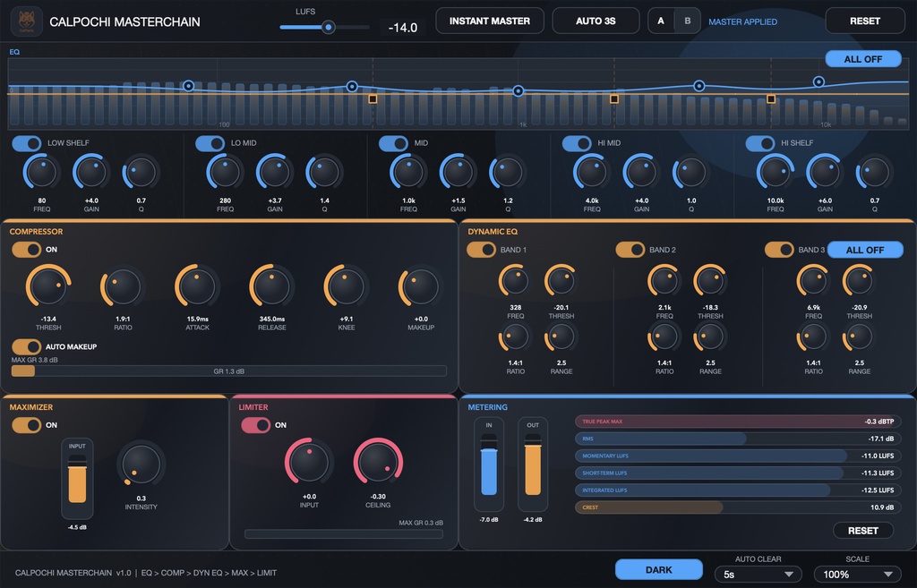Click the hi shelf EQ curve node
Image resolution: width=917 pixels, height=588 pixels.
tap(818, 81)
